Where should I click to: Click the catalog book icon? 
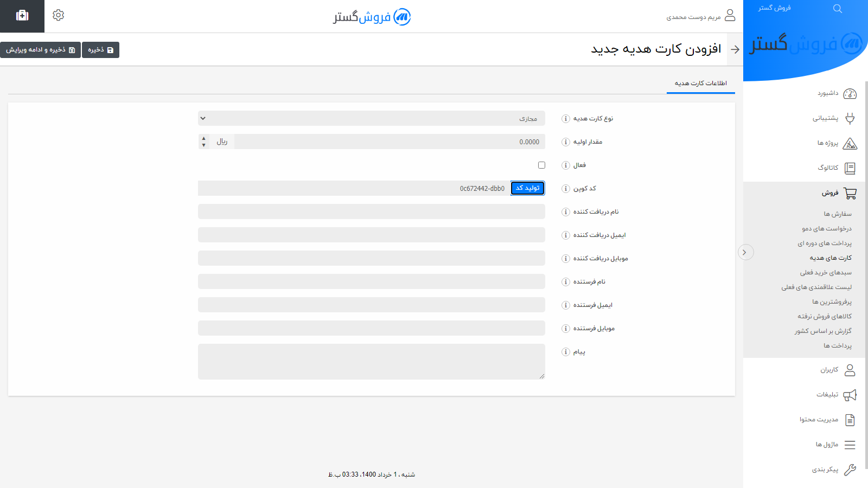click(850, 168)
